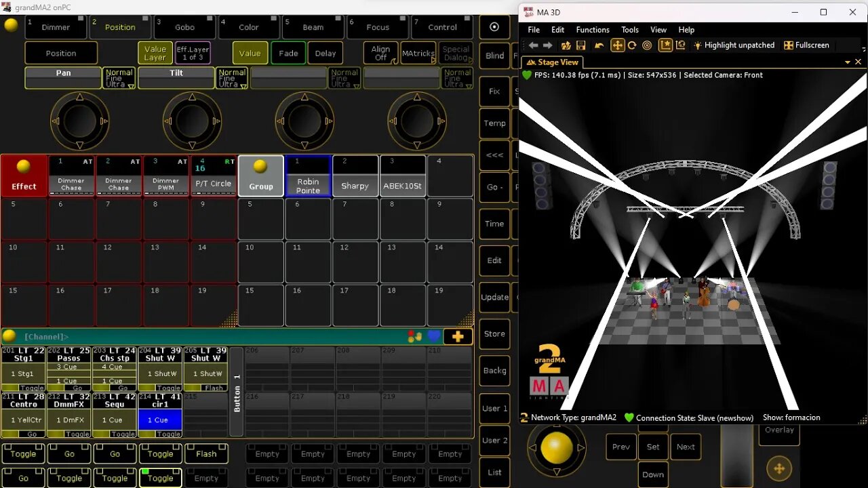
Task: Click the yellow ball left of [Channel] command line
Action: pos(9,336)
